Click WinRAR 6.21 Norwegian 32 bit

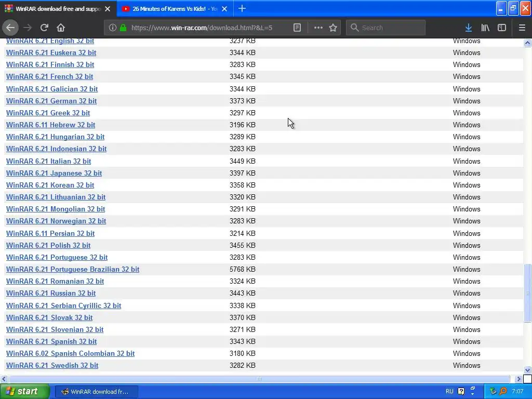tap(56, 221)
